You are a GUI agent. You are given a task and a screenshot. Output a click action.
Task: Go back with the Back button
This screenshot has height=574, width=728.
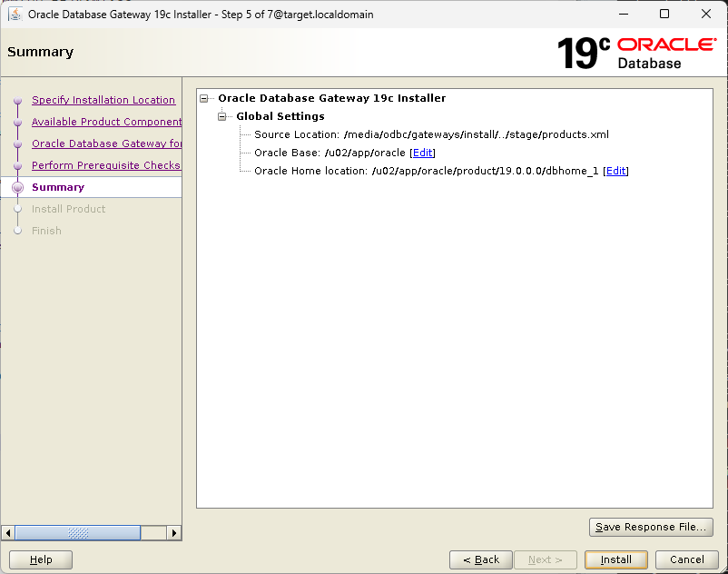[x=481, y=559]
